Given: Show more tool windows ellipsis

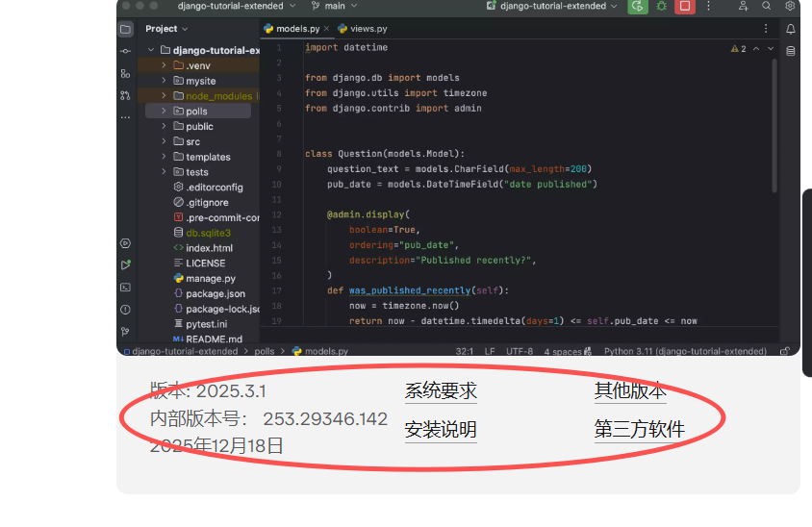Looking at the screenshot, I should point(126,117).
